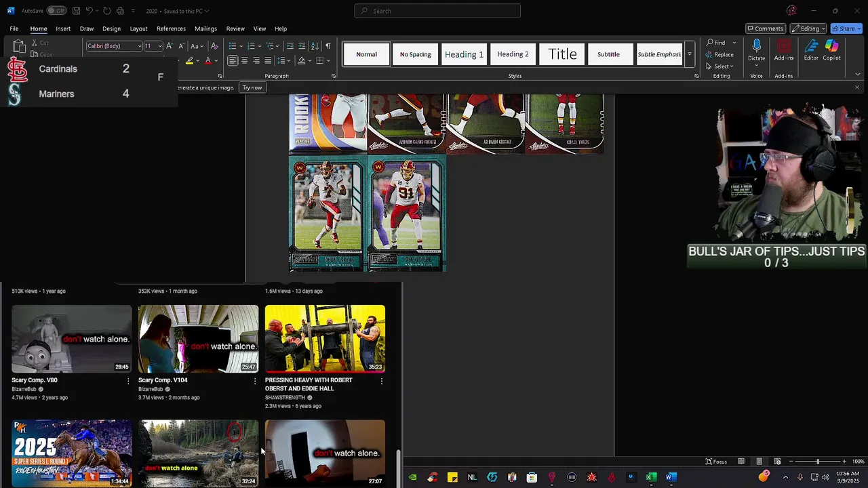Adjust the zoom slider in status bar
The height and width of the screenshot is (488, 868).
point(817,462)
